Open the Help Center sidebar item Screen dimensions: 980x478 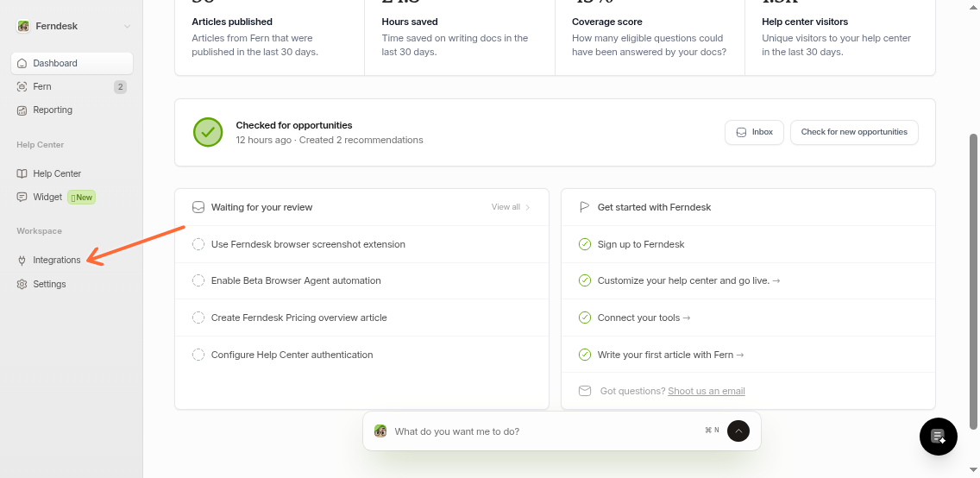(72, 173)
